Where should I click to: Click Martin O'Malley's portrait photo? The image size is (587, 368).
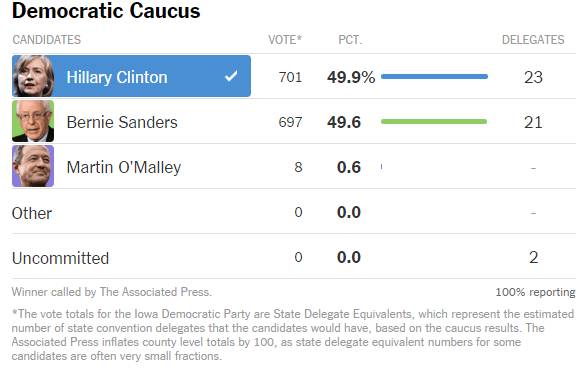[x=33, y=166]
